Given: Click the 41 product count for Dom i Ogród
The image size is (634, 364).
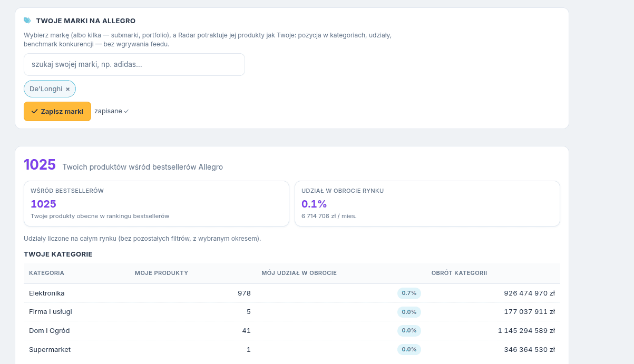Looking at the screenshot, I should pos(246,331).
